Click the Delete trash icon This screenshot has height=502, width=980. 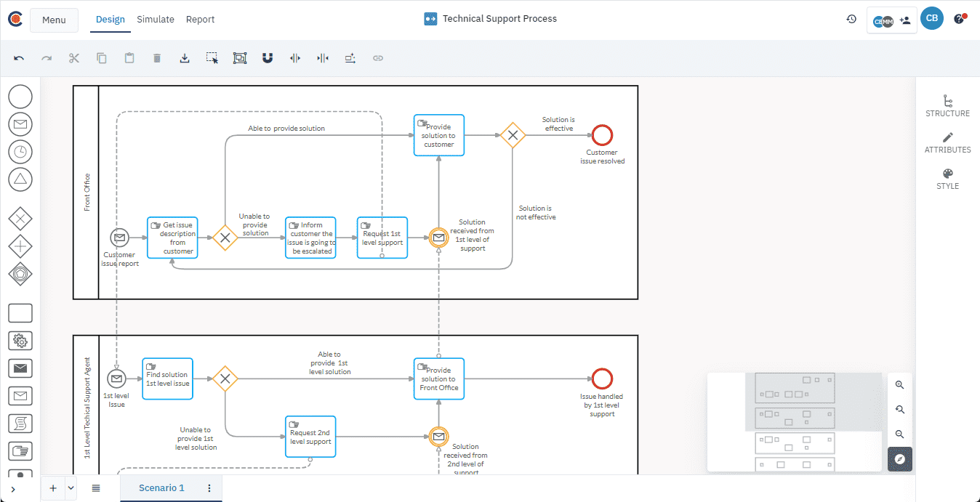click(x=157, y=58)
